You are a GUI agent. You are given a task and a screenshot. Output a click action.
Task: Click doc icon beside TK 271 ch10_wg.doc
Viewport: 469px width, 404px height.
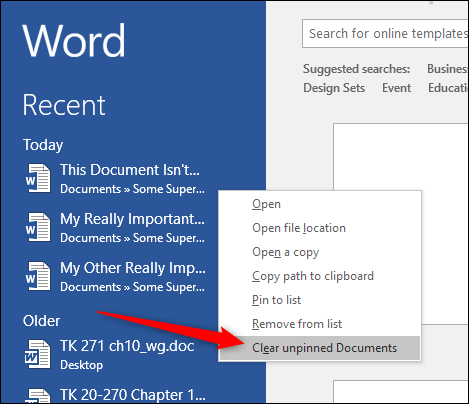(x=38, y=354)
